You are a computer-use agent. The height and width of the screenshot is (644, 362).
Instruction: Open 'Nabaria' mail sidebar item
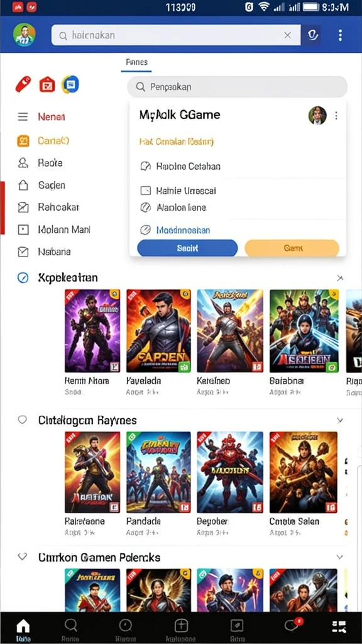click(x=43, y=252)
